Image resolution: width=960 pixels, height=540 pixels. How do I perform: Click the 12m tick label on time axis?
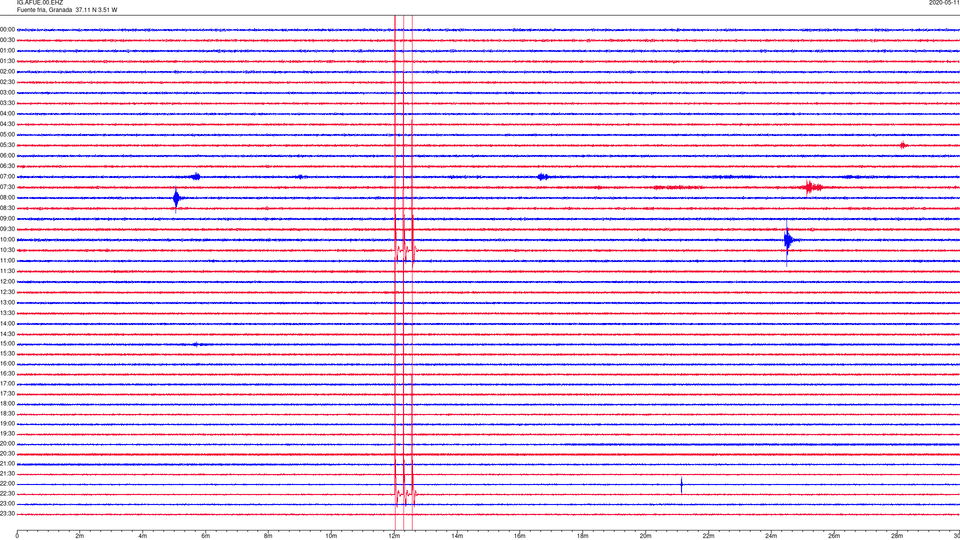394,536
